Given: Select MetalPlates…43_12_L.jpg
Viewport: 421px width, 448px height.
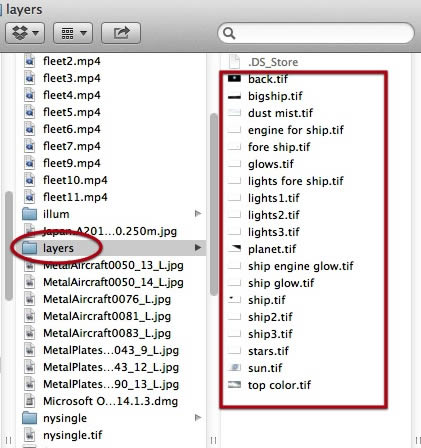Looking at the screenshot, I should pyautogui.click(x=111, y=367).
